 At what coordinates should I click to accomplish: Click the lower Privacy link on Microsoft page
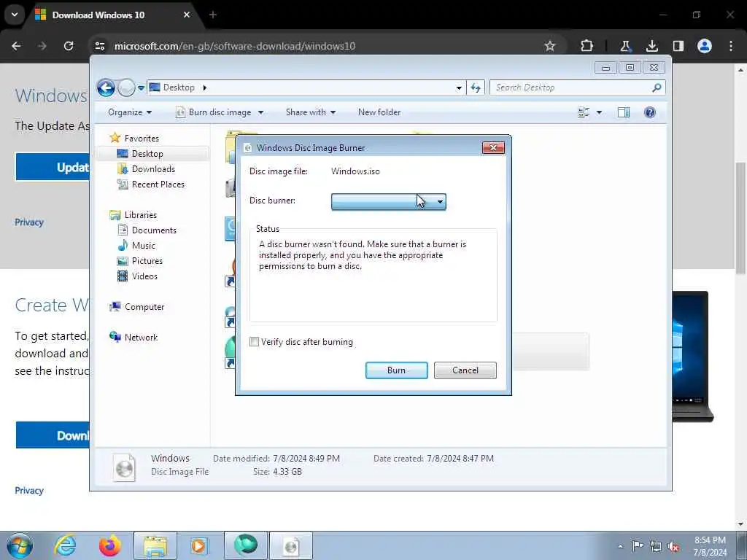29,491
